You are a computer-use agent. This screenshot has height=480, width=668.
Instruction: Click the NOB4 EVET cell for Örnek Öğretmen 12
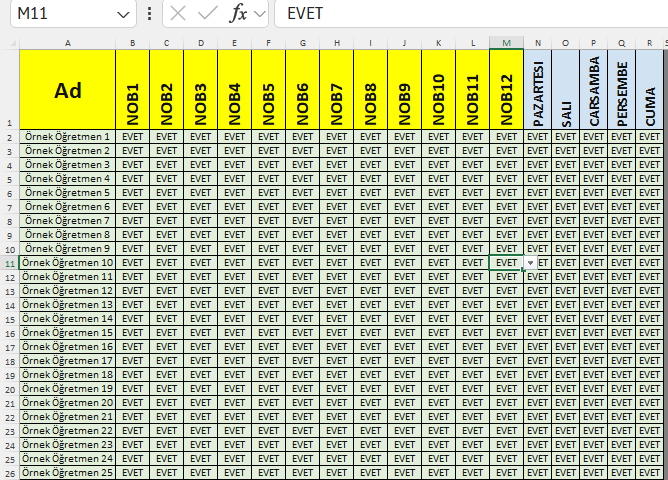tap(234, 291)
